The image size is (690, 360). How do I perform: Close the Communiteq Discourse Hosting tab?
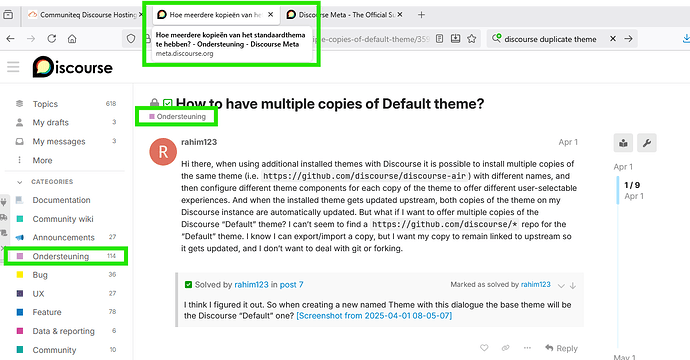[x=141, y=15]
